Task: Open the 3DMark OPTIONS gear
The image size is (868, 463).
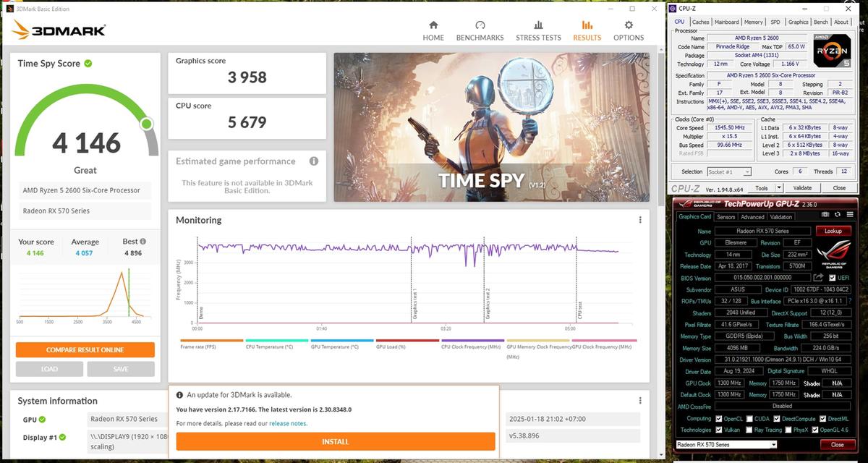Action: click(x=629, y=31)
